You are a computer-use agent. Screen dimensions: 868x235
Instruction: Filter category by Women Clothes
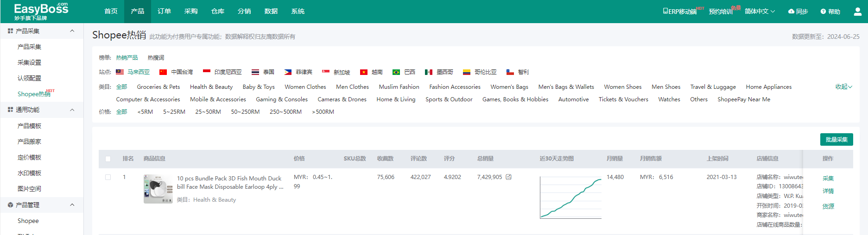[305, 87]
